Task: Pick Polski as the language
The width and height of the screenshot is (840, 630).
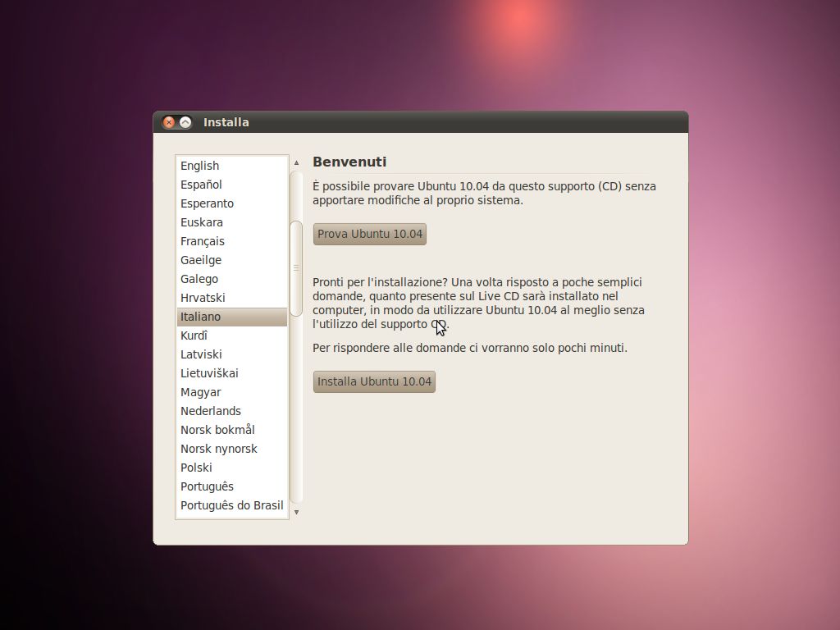Action: [232, 468]
